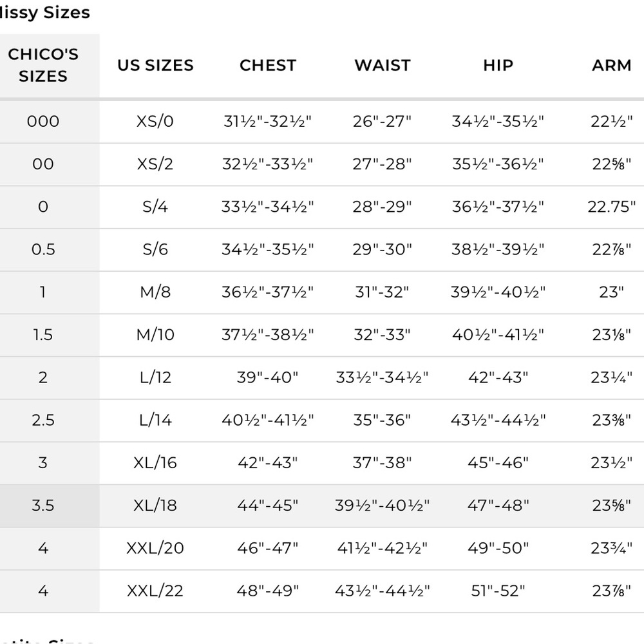Select the US SIZES column header

(x=155, y=65)
